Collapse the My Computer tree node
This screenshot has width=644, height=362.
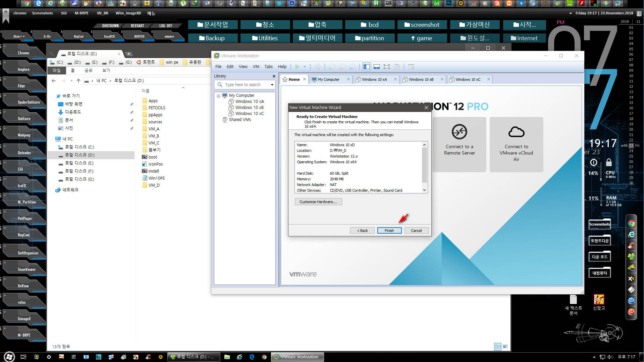218,96
